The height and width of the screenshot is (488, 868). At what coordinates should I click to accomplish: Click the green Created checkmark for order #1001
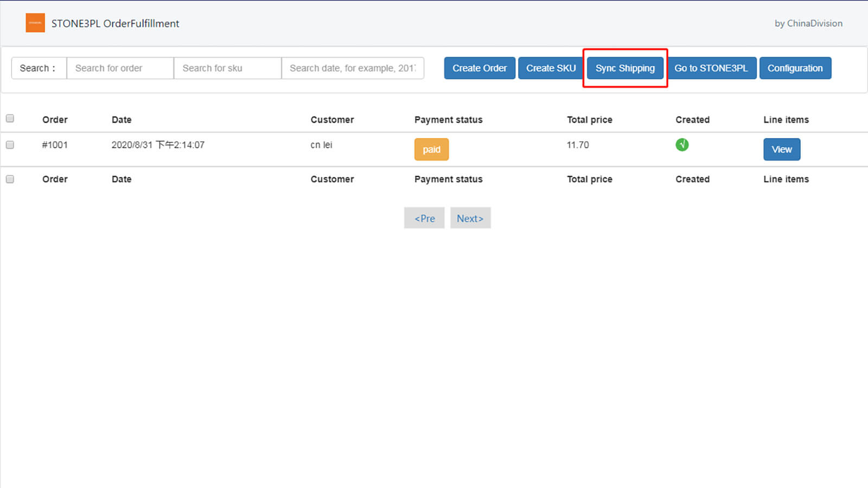682,145
